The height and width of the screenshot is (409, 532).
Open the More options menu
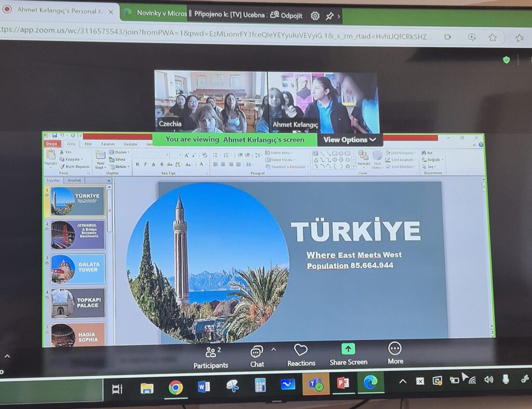(x=395, y=353)
